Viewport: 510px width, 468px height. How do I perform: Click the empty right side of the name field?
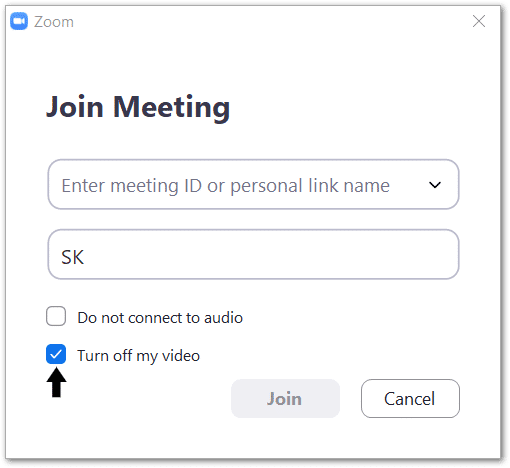tap(333, 254)
